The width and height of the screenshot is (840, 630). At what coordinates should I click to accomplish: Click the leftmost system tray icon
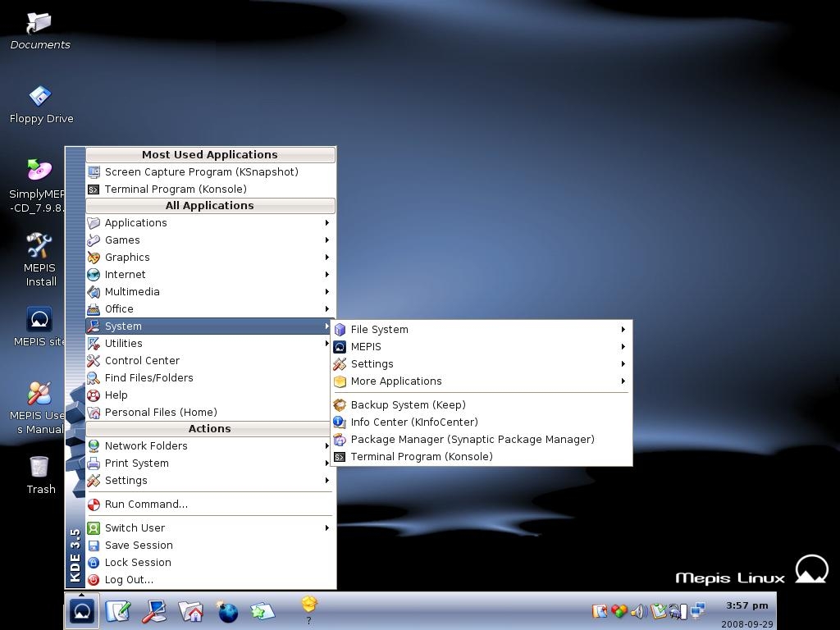tap(600, 610)
